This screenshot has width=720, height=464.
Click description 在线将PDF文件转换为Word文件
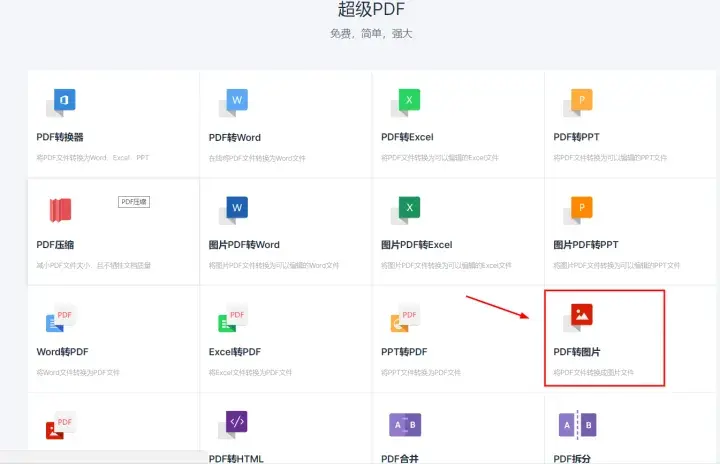pyautogui.click(x=257, y=158)
